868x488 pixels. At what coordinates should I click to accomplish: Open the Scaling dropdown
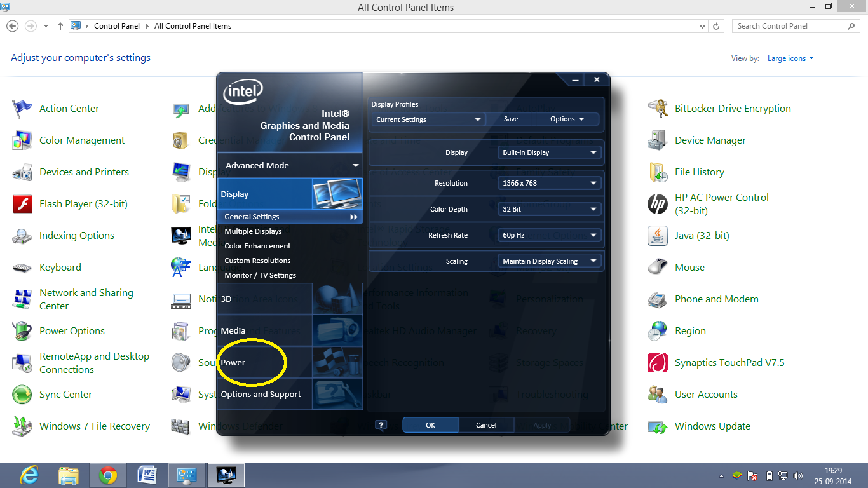coord(550,261)
